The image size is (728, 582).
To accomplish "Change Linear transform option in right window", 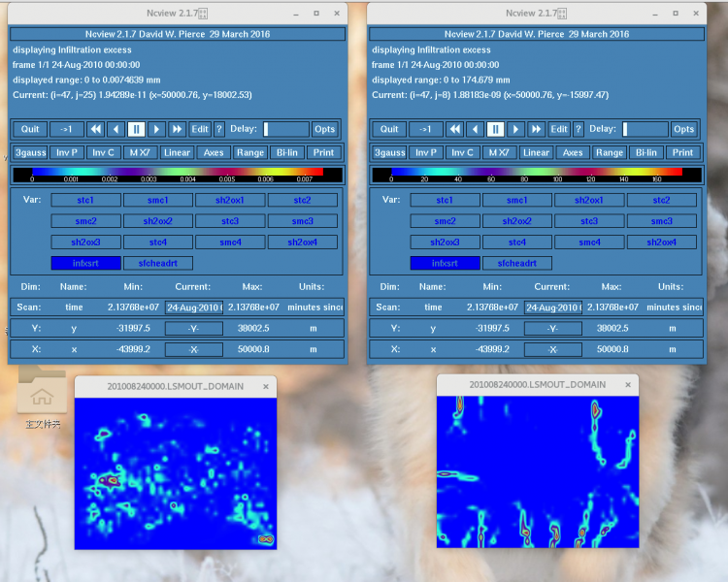I will 536,152.
